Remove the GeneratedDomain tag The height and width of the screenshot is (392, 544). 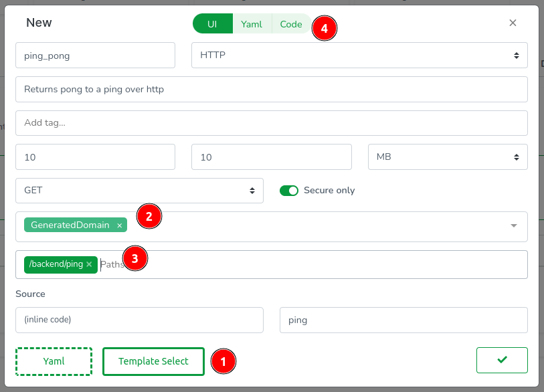[120, 225]
